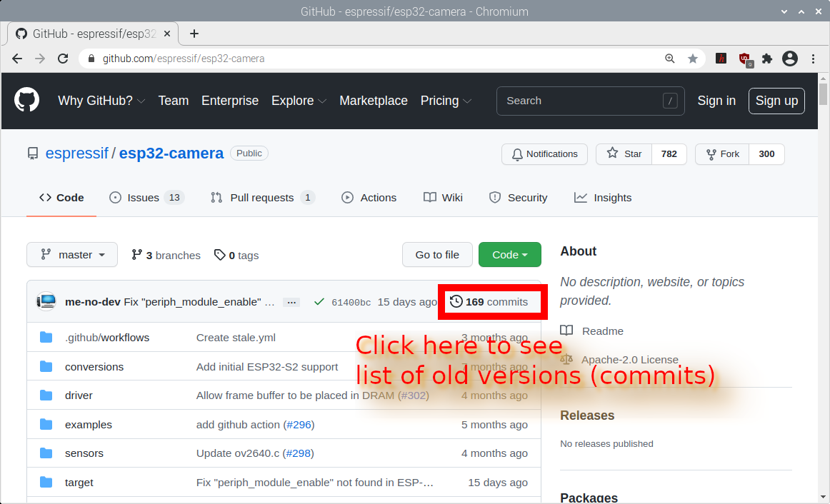
Task: Bookmark page using the star icon
Action: click(692, 59)
